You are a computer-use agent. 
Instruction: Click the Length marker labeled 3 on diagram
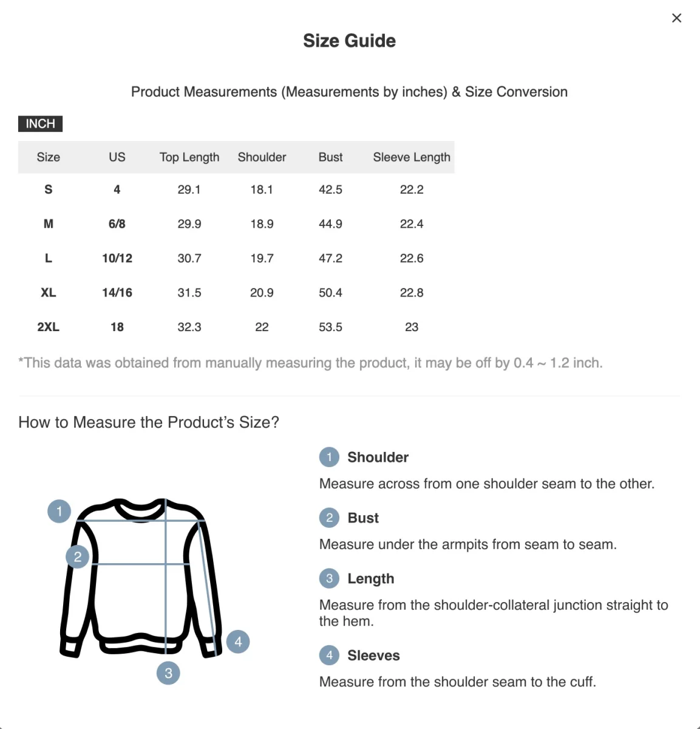pos(168,673)
